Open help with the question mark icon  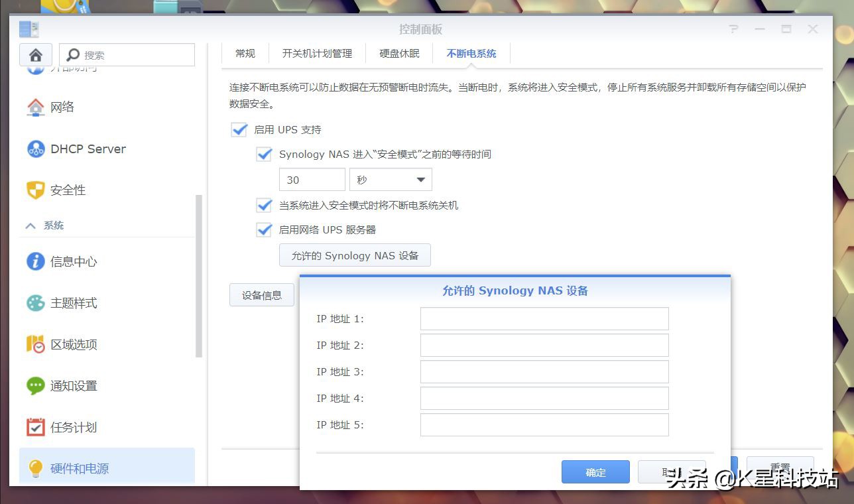click(x=733, y=29)
